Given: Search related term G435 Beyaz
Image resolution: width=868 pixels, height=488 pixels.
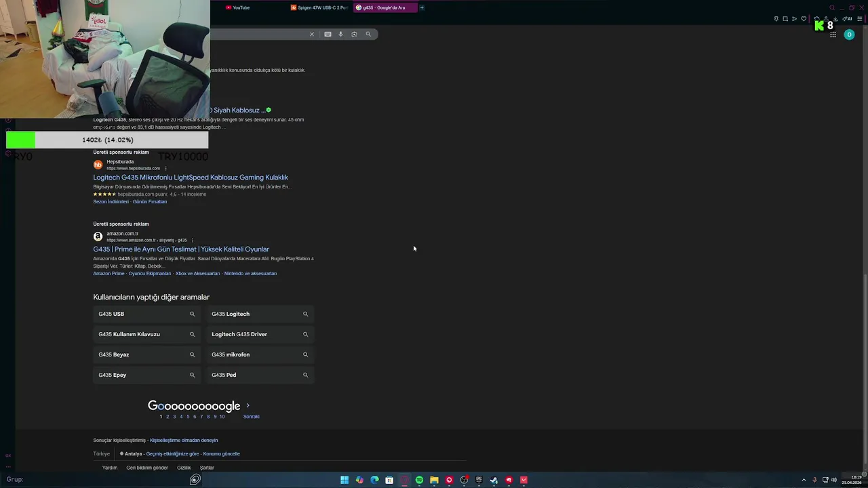Looking at the screenshot, I should (146, 354).
